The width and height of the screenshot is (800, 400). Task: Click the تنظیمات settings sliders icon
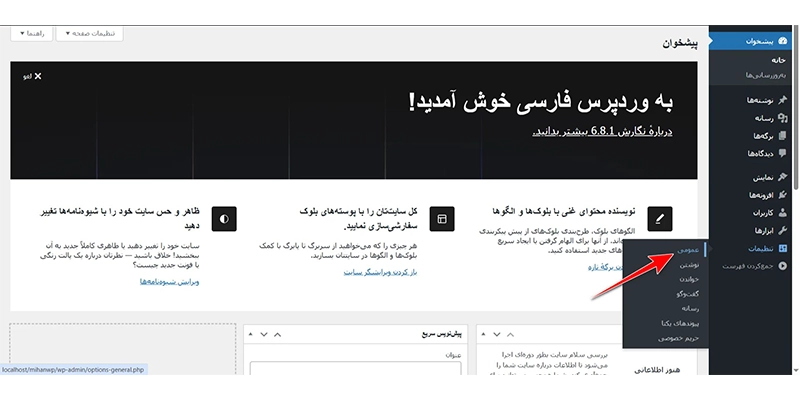[x=783, y=248]
